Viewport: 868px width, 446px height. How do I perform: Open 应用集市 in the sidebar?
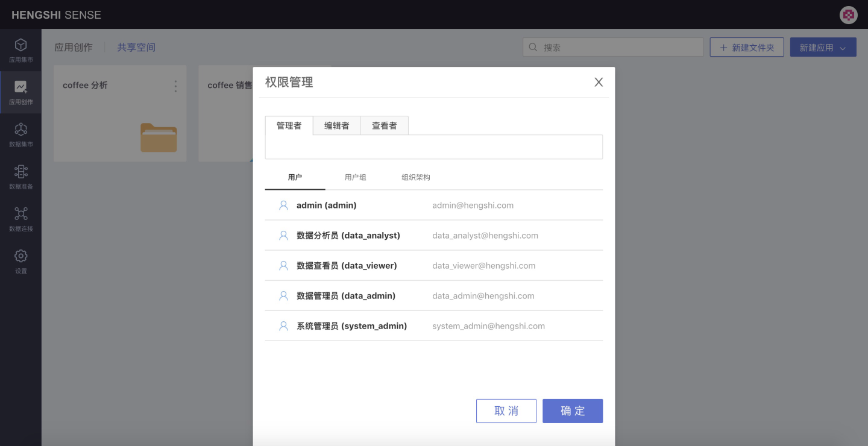point(20,50)
